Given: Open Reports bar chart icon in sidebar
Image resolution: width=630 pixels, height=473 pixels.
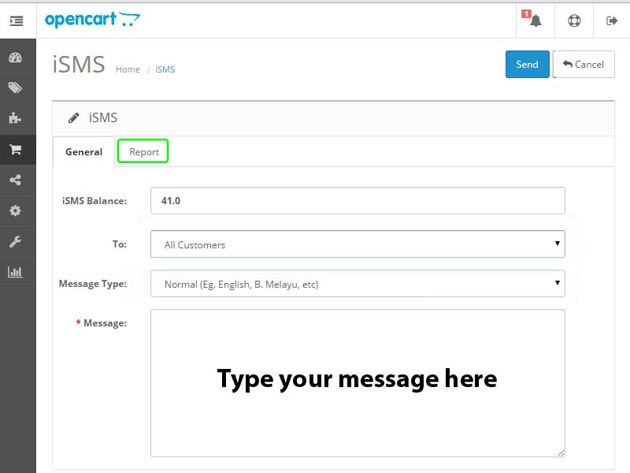Looking at the screenshot, I should [x=15, y=272].
